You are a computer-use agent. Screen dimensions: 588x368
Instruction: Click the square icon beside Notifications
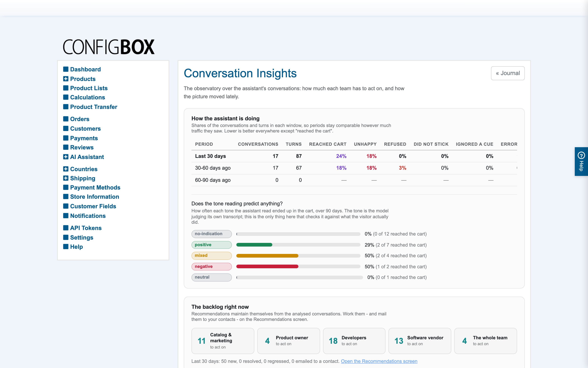point(66,216)
